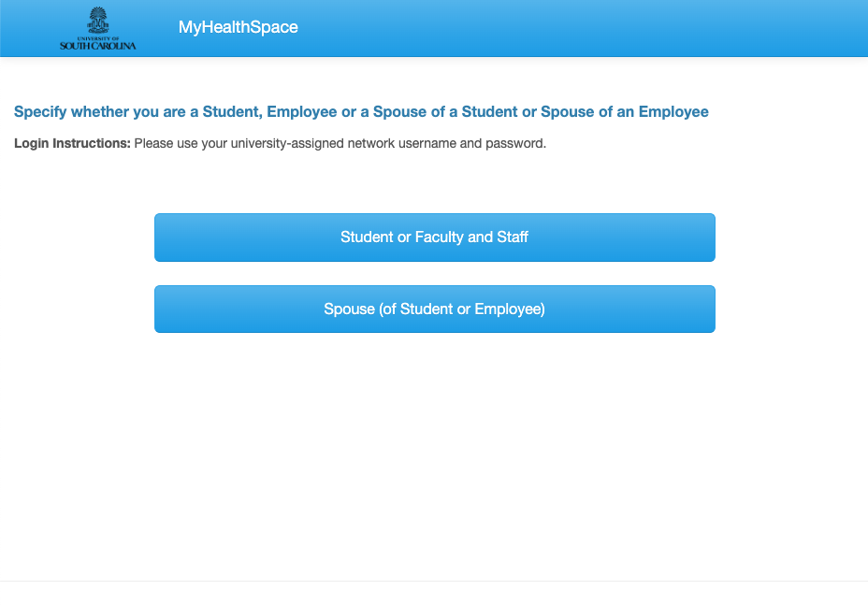Viewport: 868px width, 605px height.
Task: Click the blue Specify whether you are heading
Action: 361,112
